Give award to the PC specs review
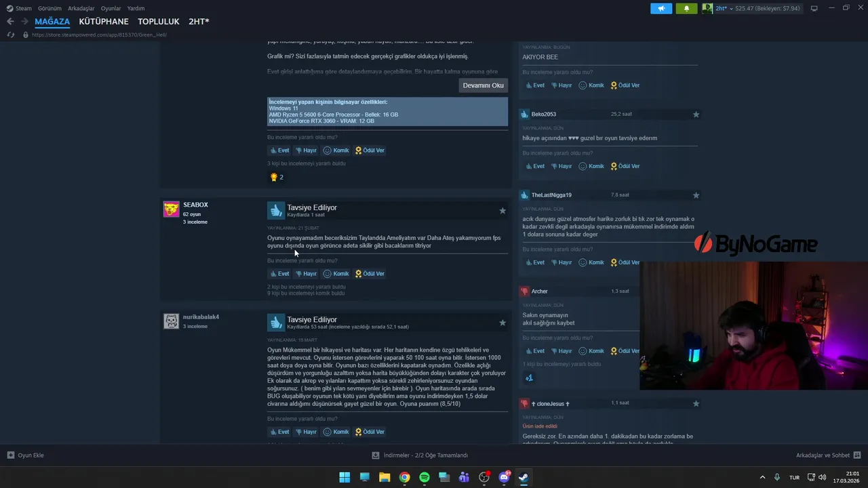Viewport: 868px width, 488px height. 370,150
